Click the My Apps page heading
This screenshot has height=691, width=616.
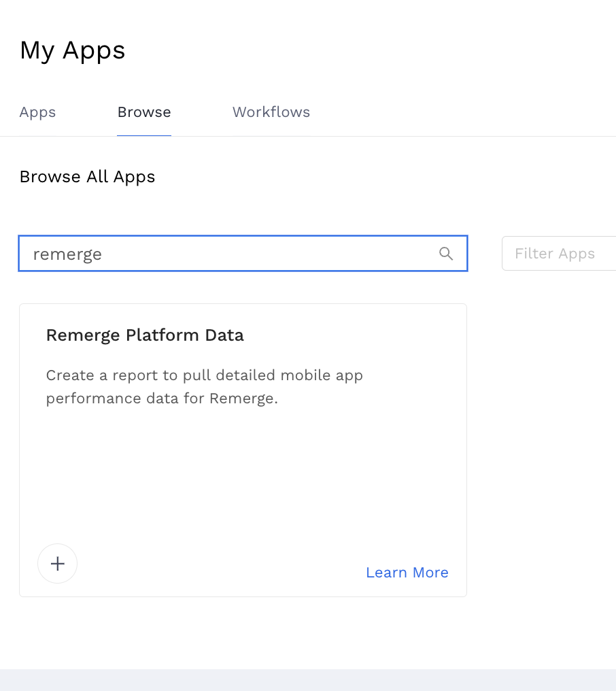73,50
